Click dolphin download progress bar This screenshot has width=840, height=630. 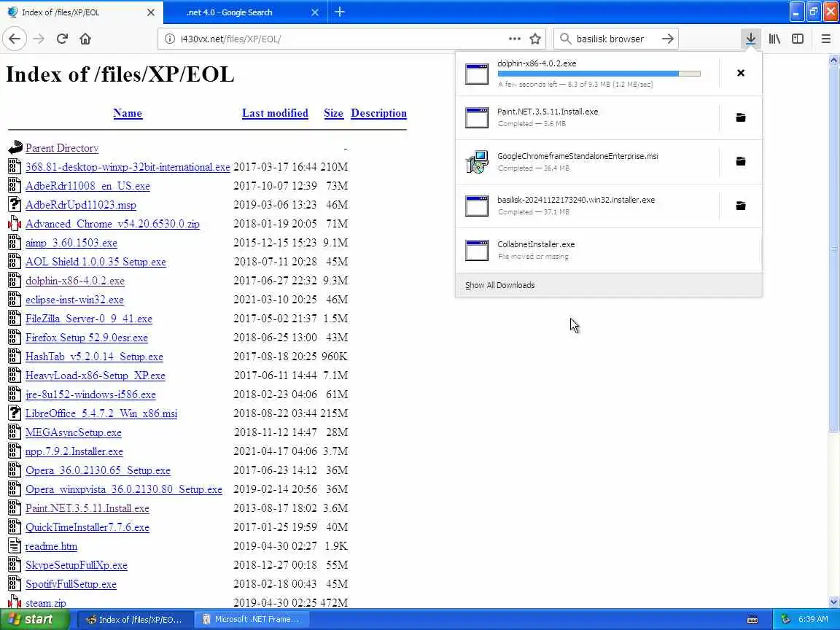tap(599, 74)
